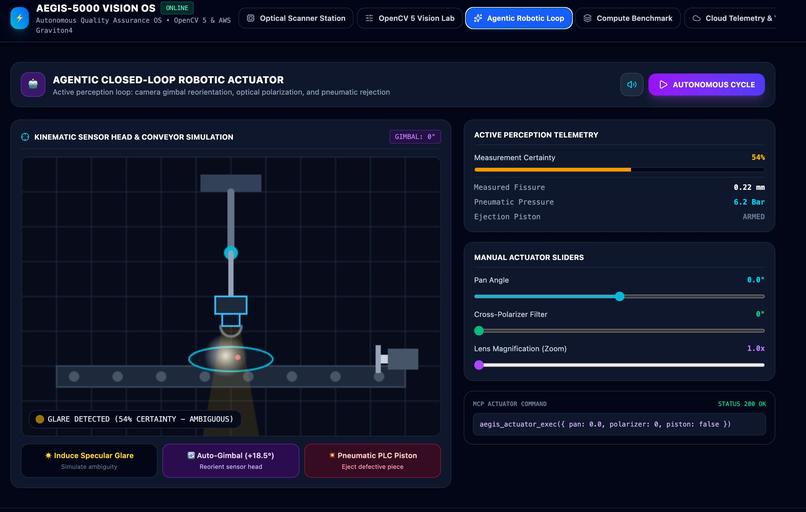Click the Measurement Certainty progress bar
806x512 pixels.
[619, 170]
